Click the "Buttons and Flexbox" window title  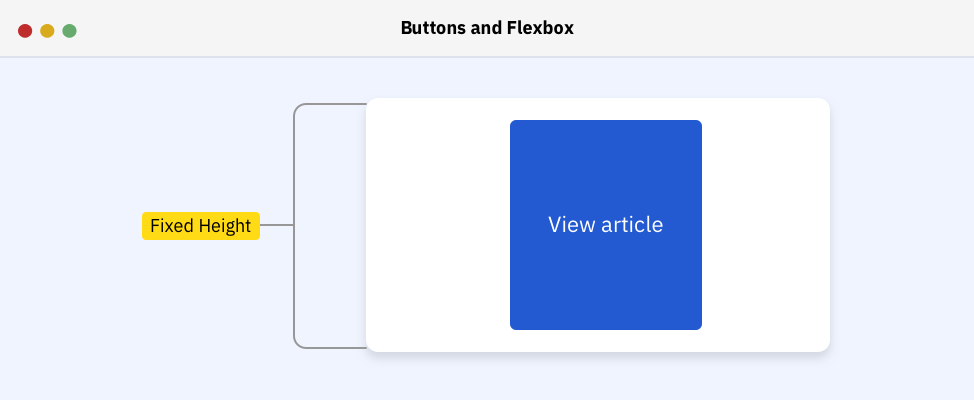tap(487, 28)
